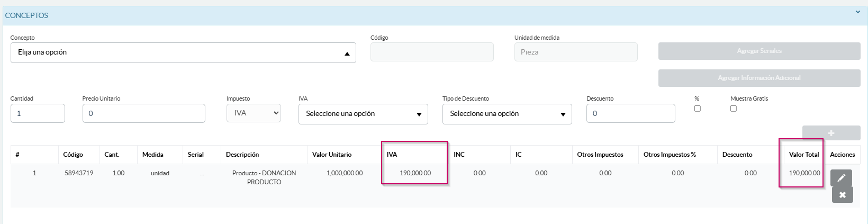Enable the Muestra Gratis checkbox
The height and width of the screenshot is (224, 868).
733,109
